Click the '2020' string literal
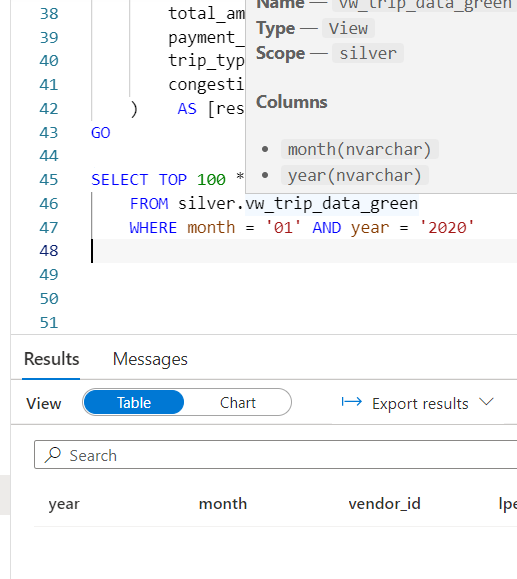 click(x=447, y=227)
